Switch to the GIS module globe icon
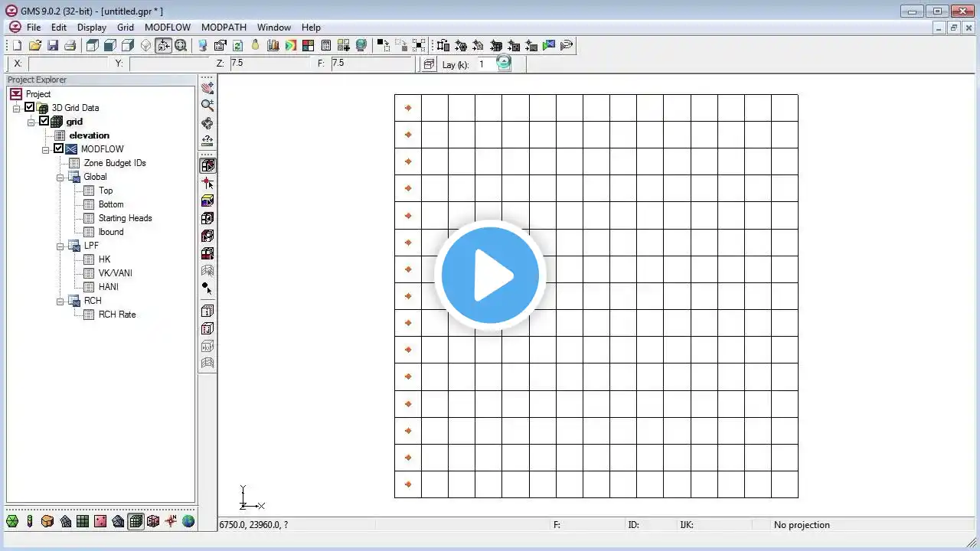 [x=188, y=521]
